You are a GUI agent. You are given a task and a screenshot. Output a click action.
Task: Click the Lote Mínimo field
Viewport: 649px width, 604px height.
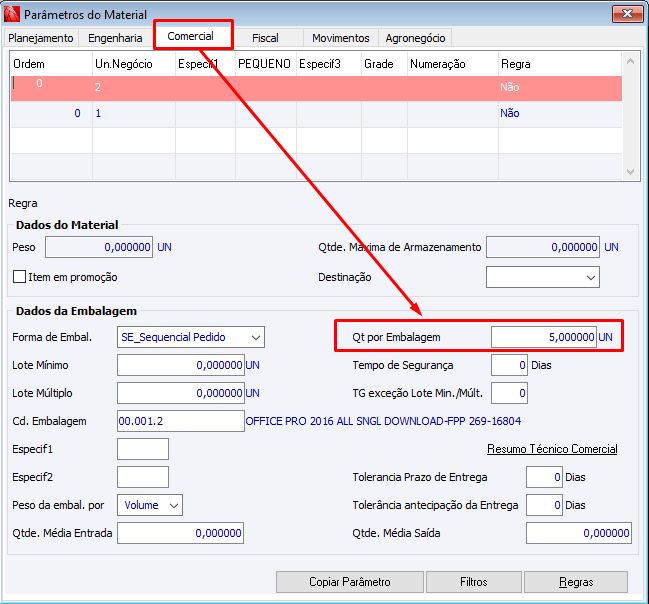(x=180, y=365)
